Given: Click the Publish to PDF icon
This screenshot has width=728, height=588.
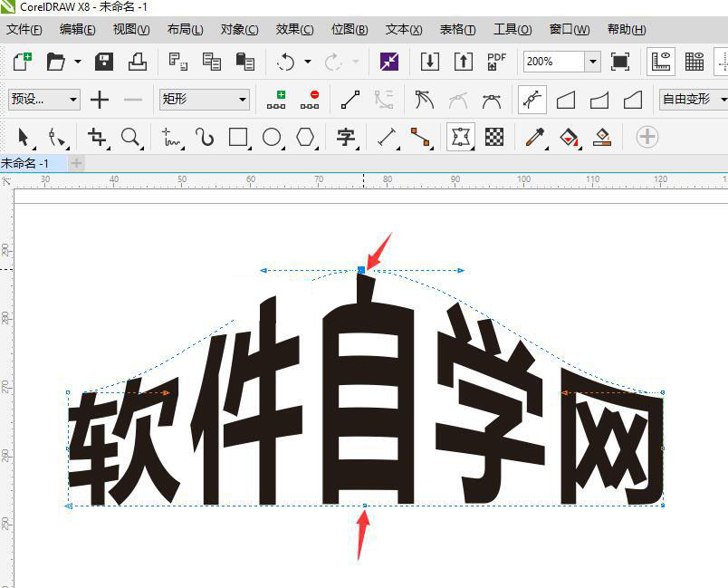Looking at the screenshot, I should coord(495,62).
